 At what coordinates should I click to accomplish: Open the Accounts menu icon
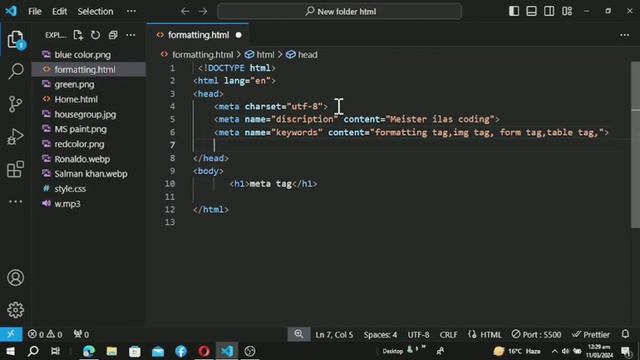click(16, 278)
